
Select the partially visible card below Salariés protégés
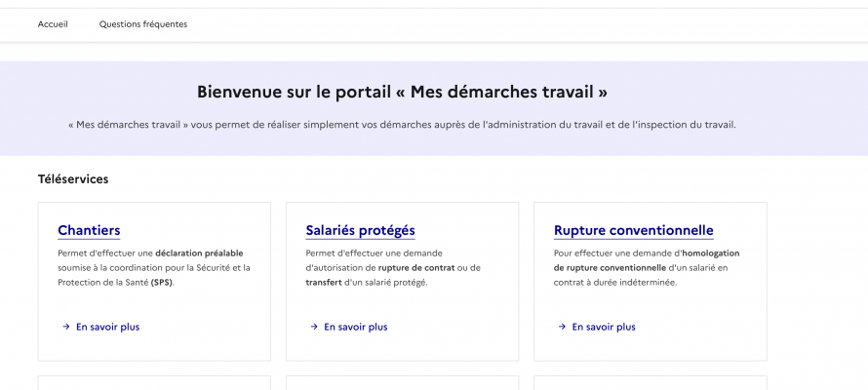(x=402, y=383)
